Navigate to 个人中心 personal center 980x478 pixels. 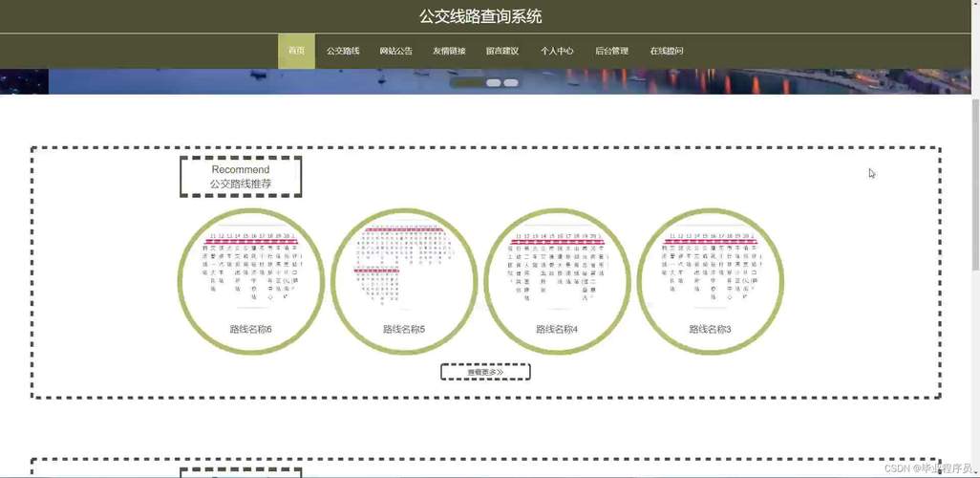click(x=557, y=51)
